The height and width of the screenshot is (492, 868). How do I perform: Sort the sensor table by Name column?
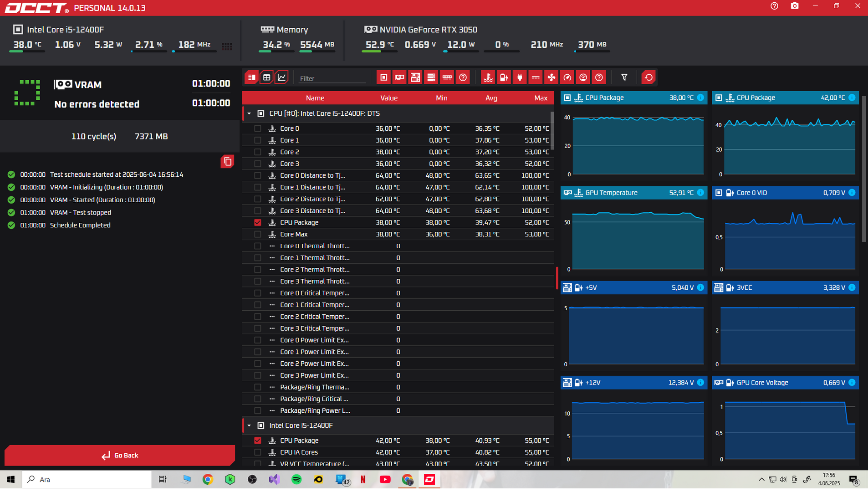tap(315, 98)
